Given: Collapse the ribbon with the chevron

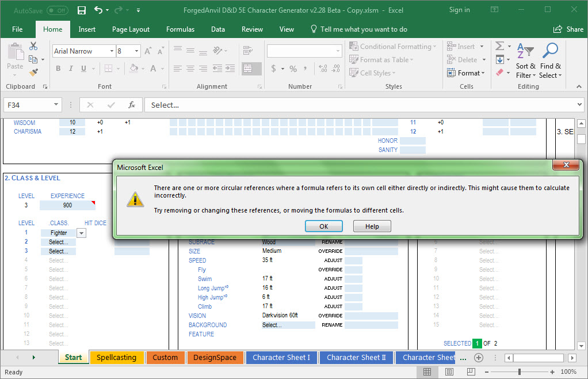Looking at the screenshot, I should 579,86.
